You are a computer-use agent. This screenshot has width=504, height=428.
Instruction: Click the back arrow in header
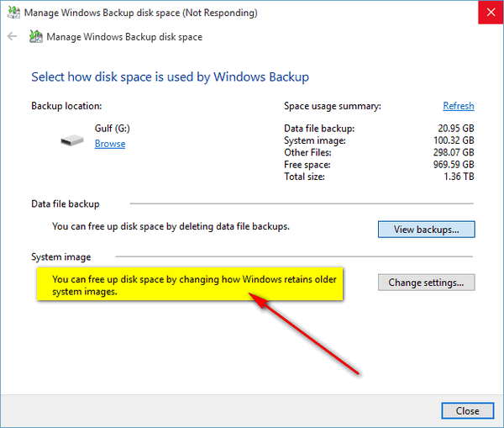tap(13, 36)
